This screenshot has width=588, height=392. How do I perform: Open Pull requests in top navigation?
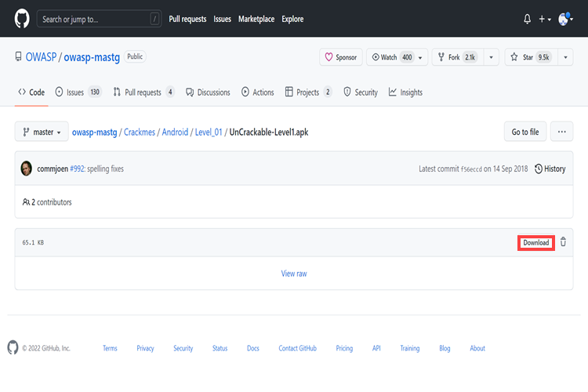point(187,19)
